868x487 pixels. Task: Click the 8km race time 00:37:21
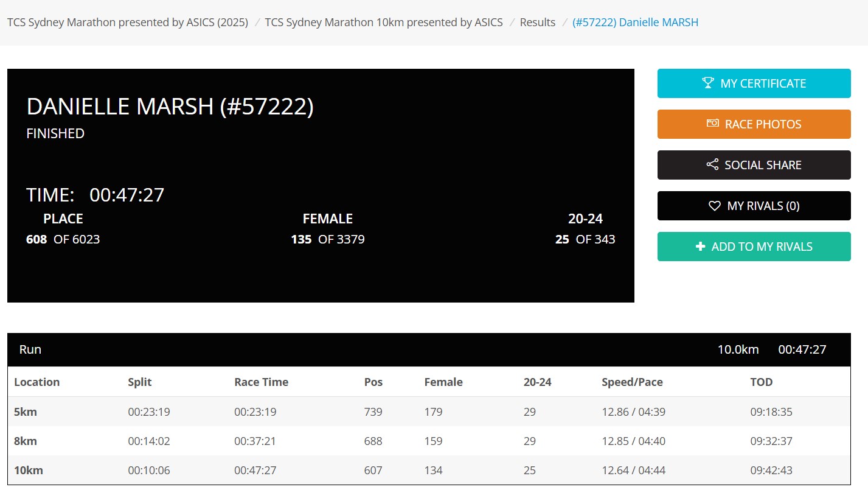coord(255,441)
